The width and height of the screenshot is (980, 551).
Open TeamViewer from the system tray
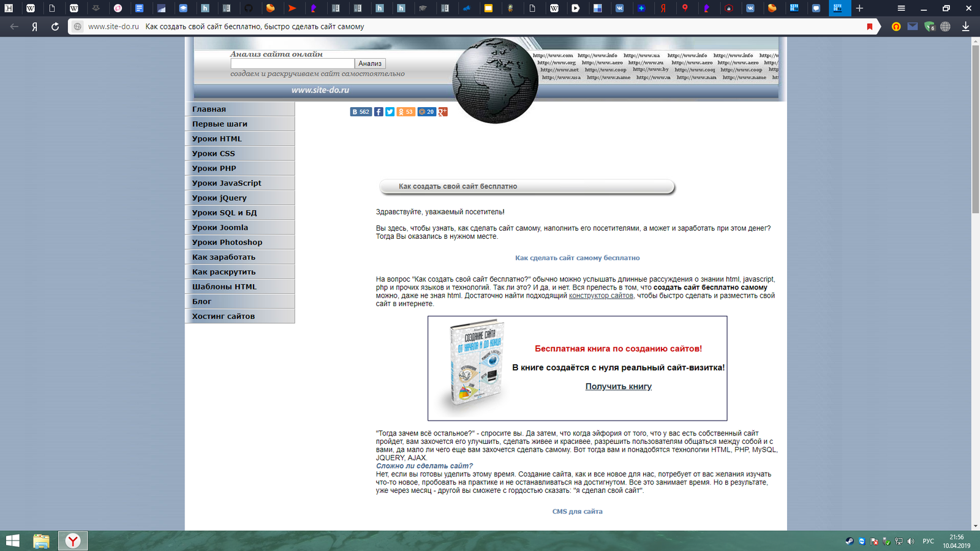click(862, 541)
